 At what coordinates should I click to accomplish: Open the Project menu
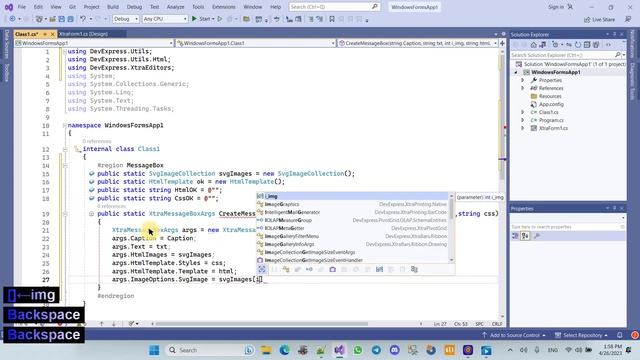(x=91, y=7)
